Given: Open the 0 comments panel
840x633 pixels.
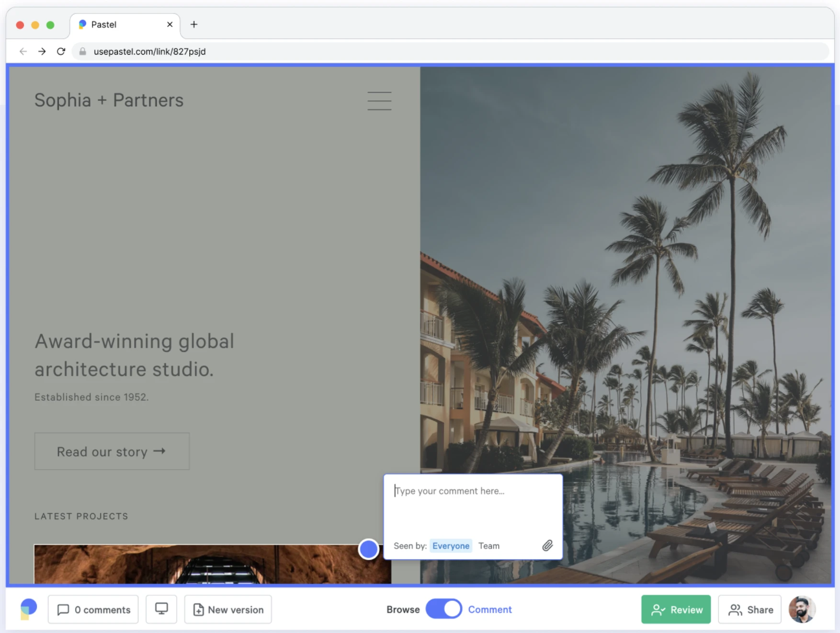Looking at the screenshot, I should pyautogui.click(x=93, y=610).
